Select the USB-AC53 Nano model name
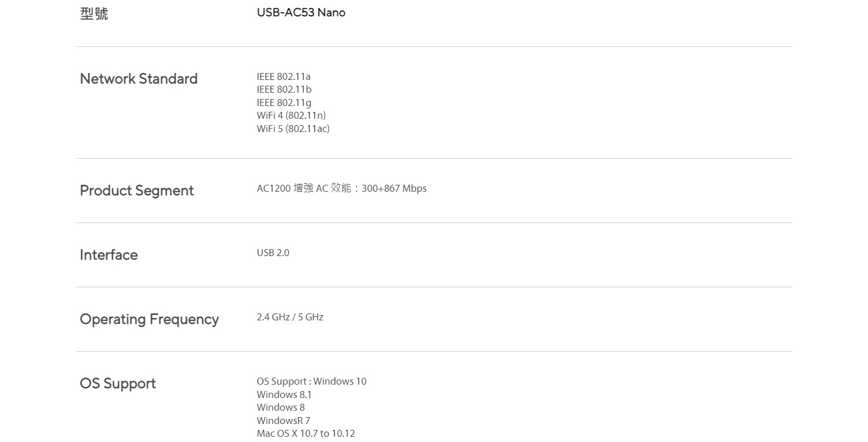This screenshot has height=442, width=868. [301, 13]
